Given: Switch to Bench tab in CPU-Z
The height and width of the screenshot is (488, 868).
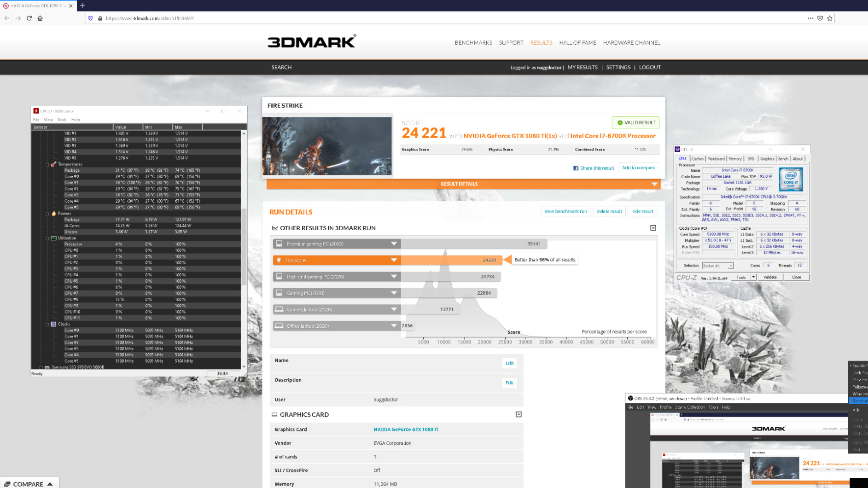Looking at the screenshot, I should click(783, 159).
